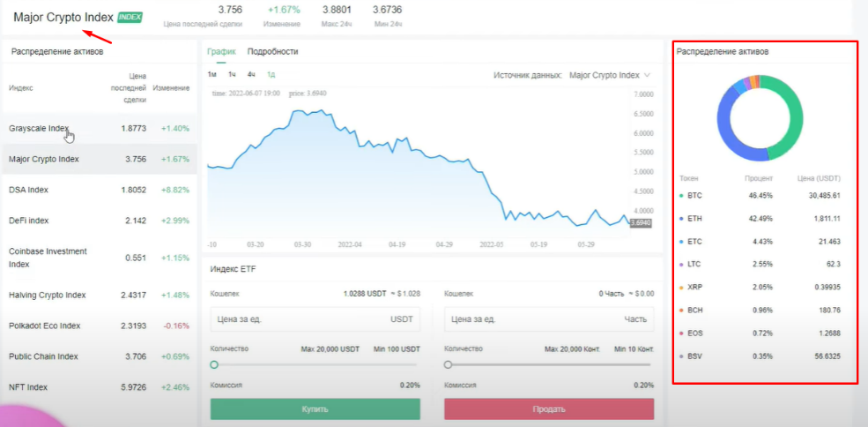
Task: Click the ETH blue legend dot
Action: coord(681,219)
